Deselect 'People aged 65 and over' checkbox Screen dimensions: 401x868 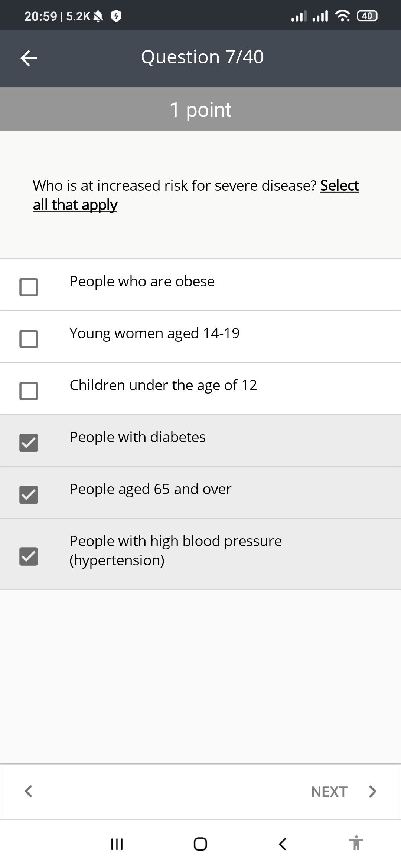(29, 494)
